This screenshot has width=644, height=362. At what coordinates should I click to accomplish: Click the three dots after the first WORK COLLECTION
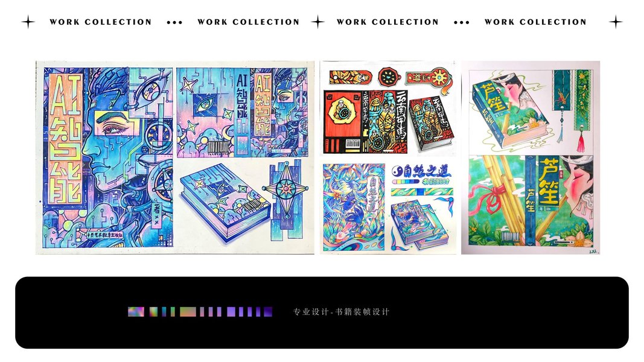[x=174, y=22]
